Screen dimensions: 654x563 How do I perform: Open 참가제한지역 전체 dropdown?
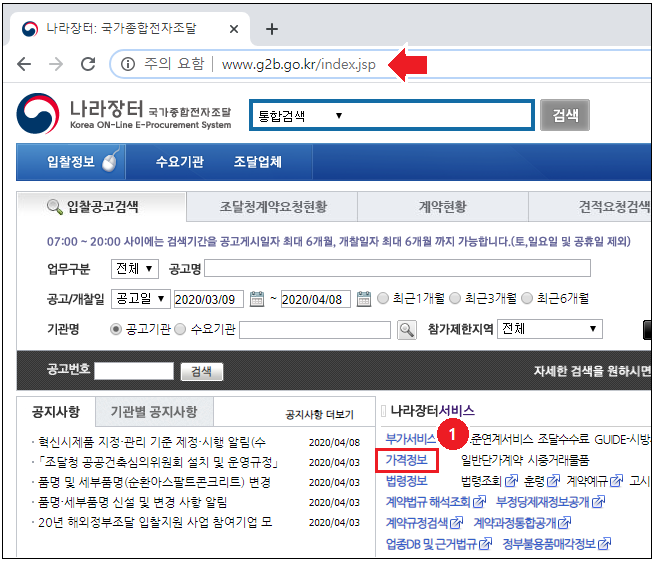(550, 329)
